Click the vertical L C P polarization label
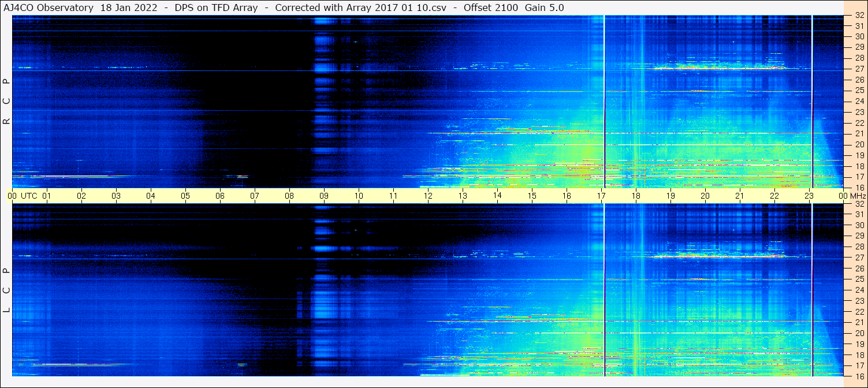Viewport: 868px width, 388px height. pos(6,290)
